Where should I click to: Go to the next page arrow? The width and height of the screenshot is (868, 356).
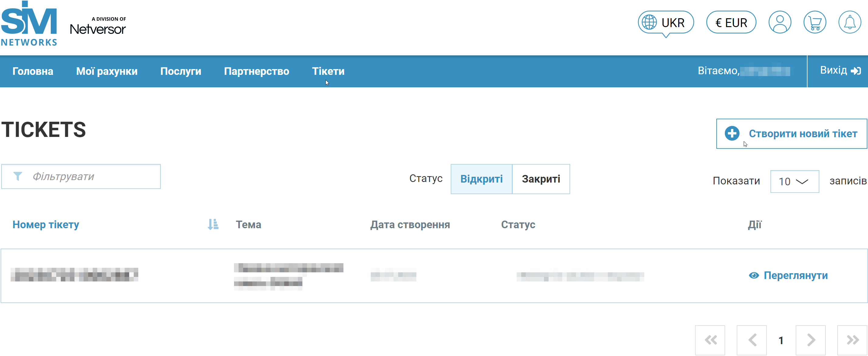[x=811, y=340]
